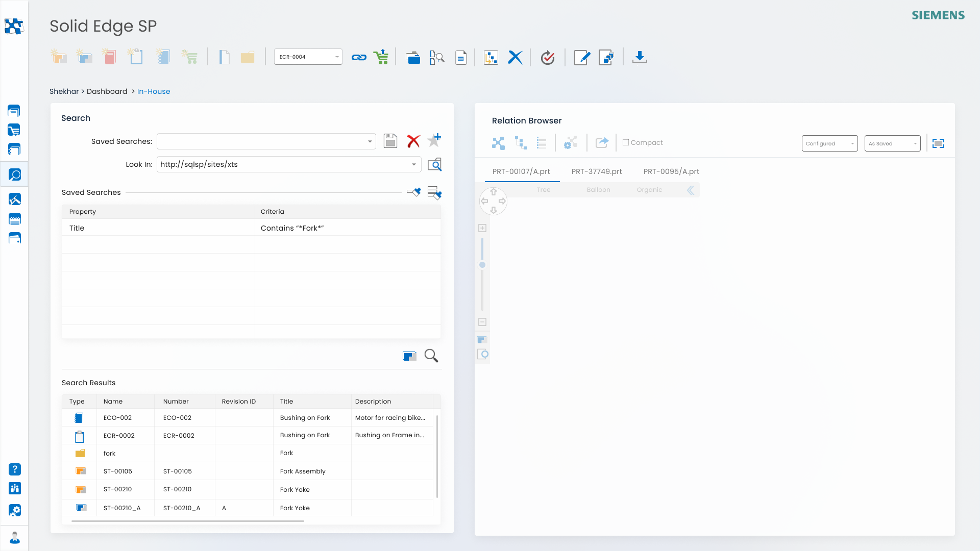
Task: Click the new notebook icon in toolbar
Action: (x=163, y=57)
